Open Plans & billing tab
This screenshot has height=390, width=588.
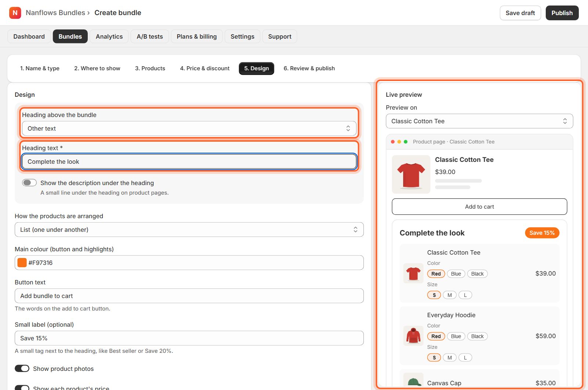tap(197, 36)
